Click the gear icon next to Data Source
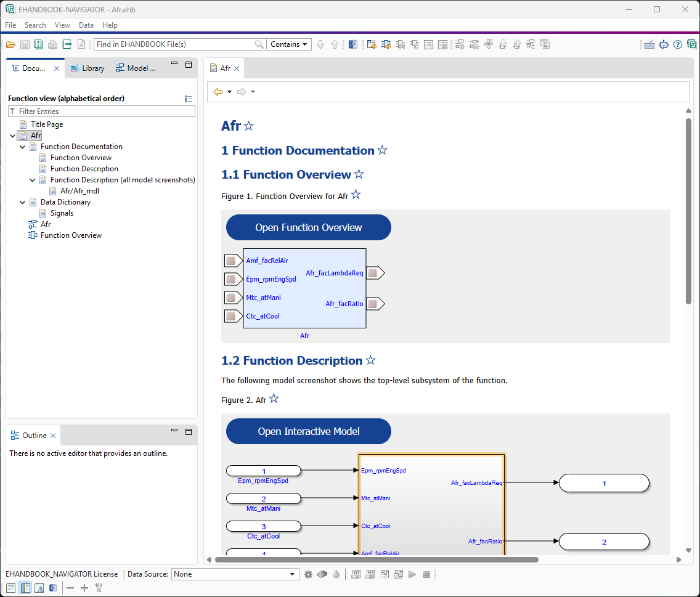Image resolution: width=700 pixels, height=597 pixels. pyautogui.click(x=309, y=575)
